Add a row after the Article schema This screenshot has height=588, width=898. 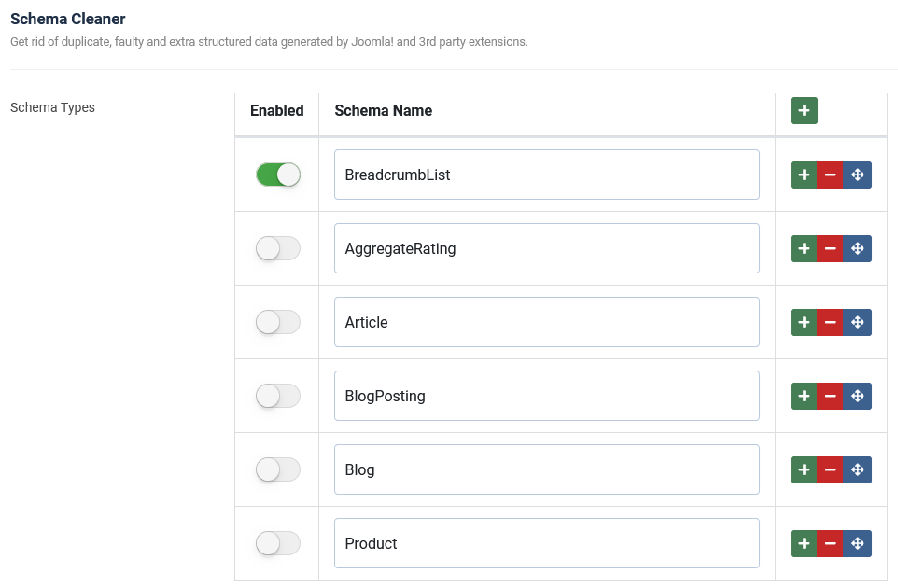804,323
